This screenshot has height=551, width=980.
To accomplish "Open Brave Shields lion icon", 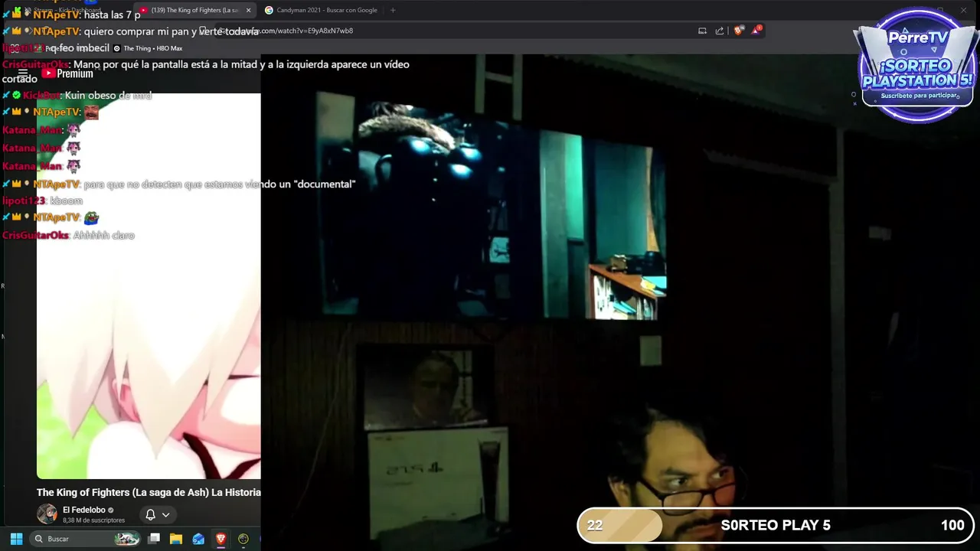I will click(x=738, y=31).
